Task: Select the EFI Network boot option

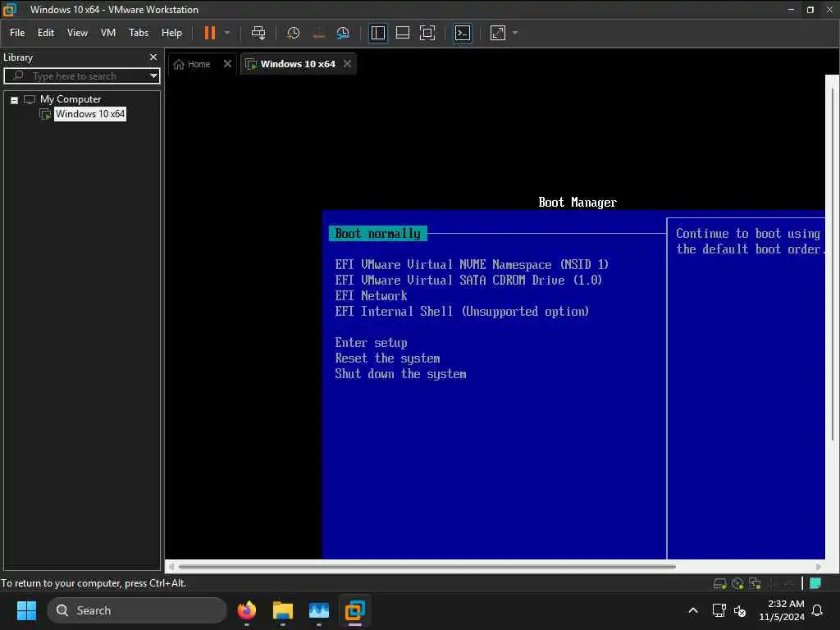Action: click(x=372, y=295)
